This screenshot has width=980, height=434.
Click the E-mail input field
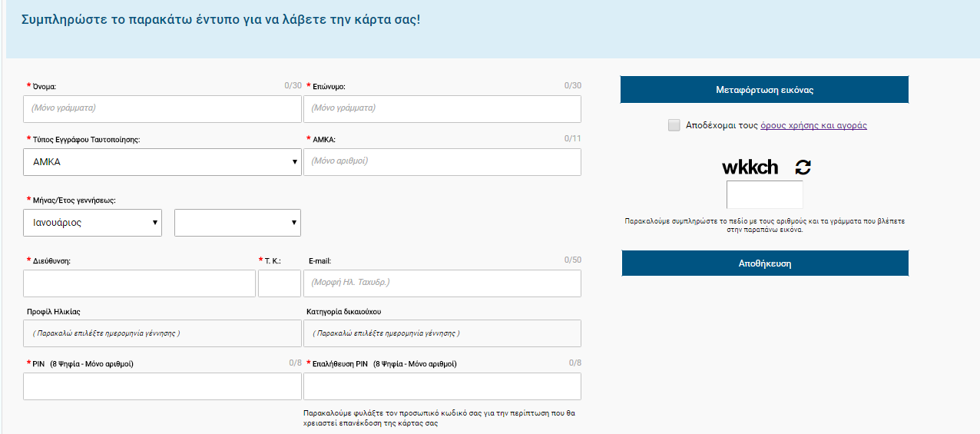pyautogui.click(x=442, y=283)
